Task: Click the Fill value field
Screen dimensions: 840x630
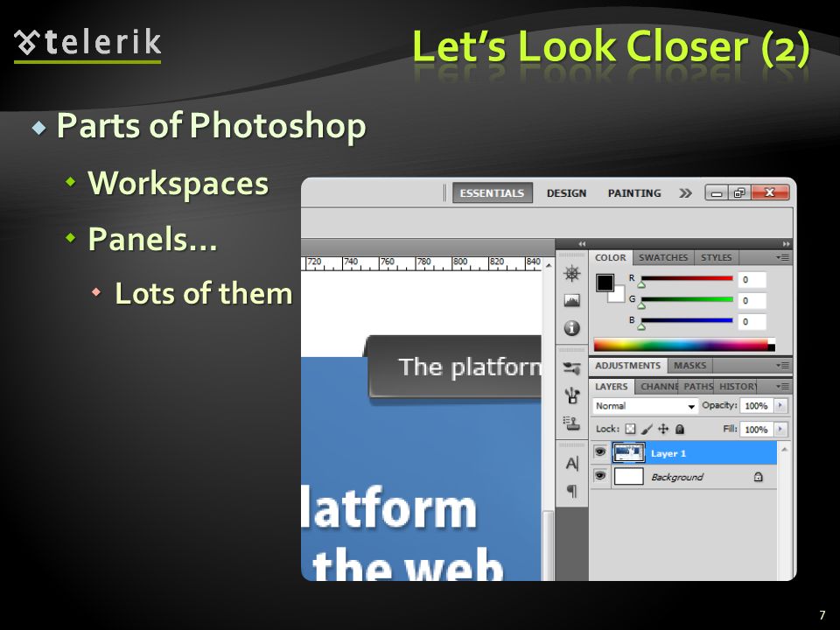Action: click(x=756, y=429)
